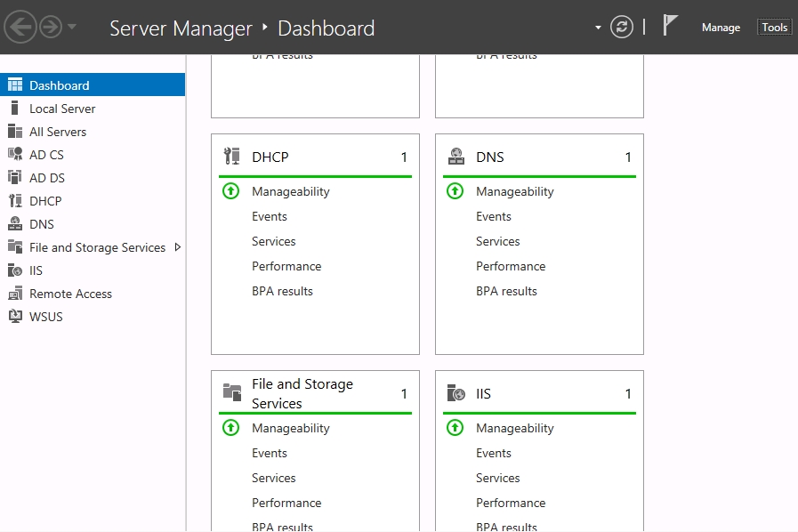Expand File and Storage Services submenu arrow
Image resolution: width=798 pixels, height=532 pixels.
click(177, 247)
